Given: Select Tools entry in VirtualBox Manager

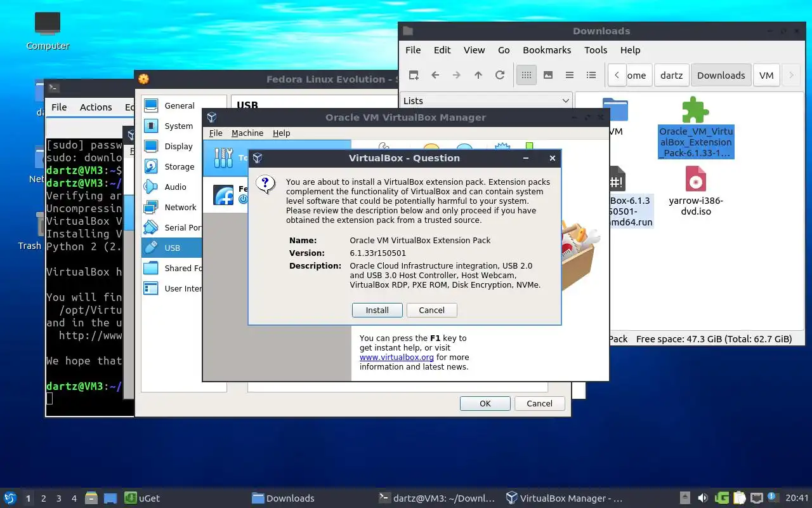Looking at the screenshot, I should (277, 157).
